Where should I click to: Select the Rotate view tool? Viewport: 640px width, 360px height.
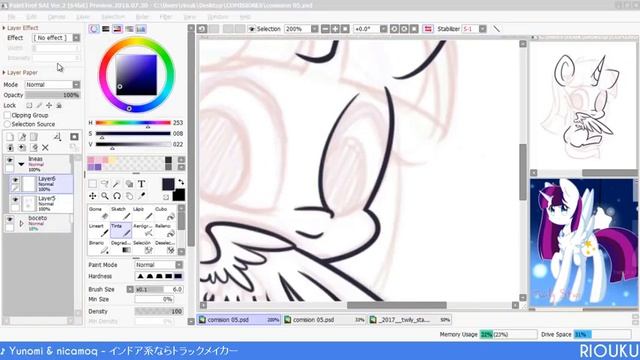tap(117, 196)
